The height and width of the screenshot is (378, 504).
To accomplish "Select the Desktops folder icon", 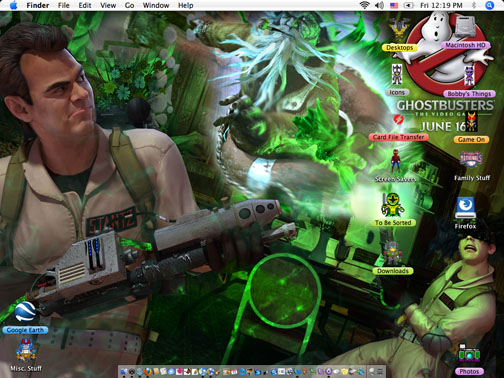I will coord(399,29).
